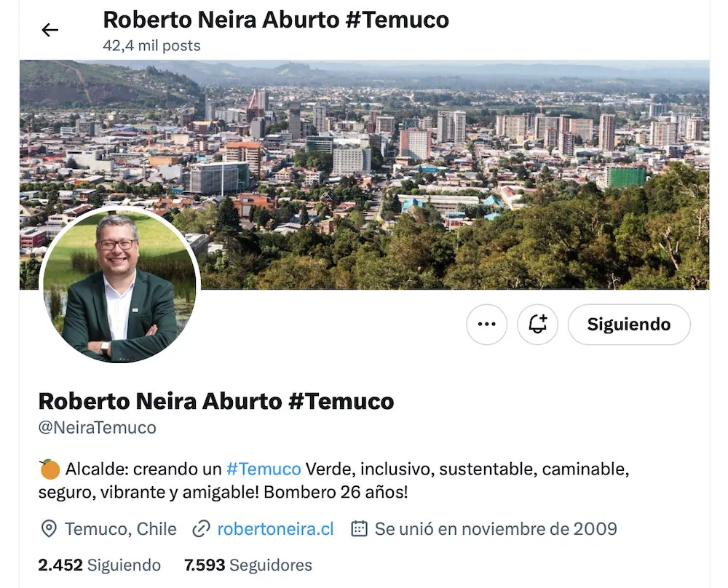The image size is (728, 588).
Task: Click the header title Roberto Neira Aburto #Temuco
Action: pos(276,20)
